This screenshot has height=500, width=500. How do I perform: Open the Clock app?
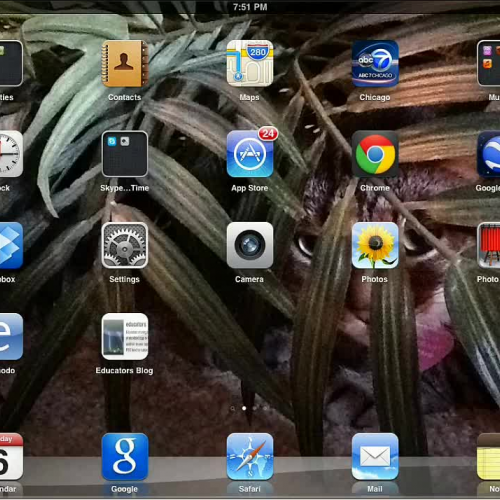pyautogui.click(x=11, y=154)
